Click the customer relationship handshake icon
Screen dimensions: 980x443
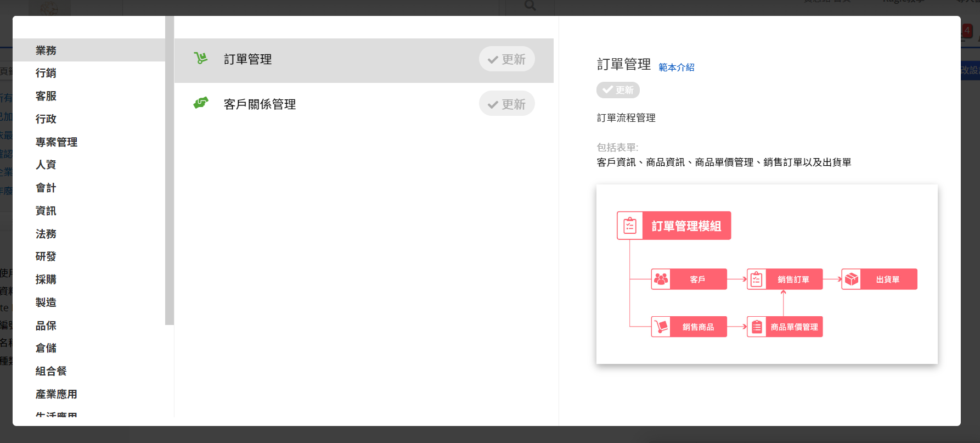click(x=201, y=103)
